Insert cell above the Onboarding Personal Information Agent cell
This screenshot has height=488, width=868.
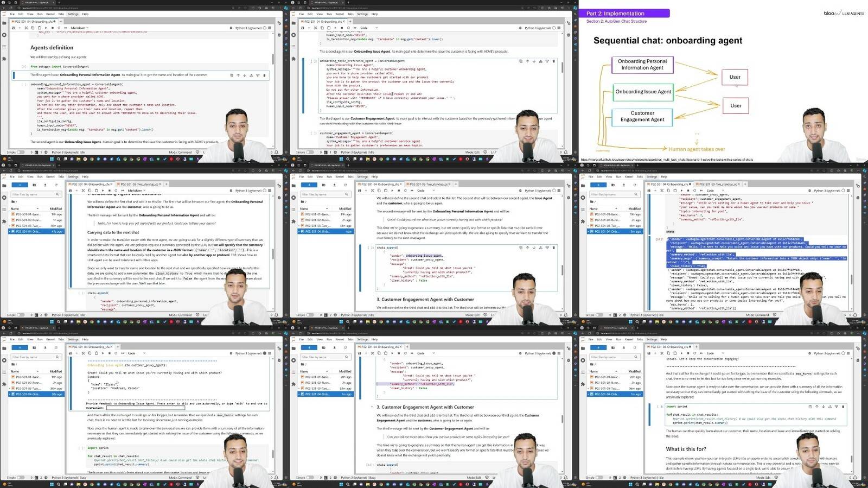[x=251, y=75]
